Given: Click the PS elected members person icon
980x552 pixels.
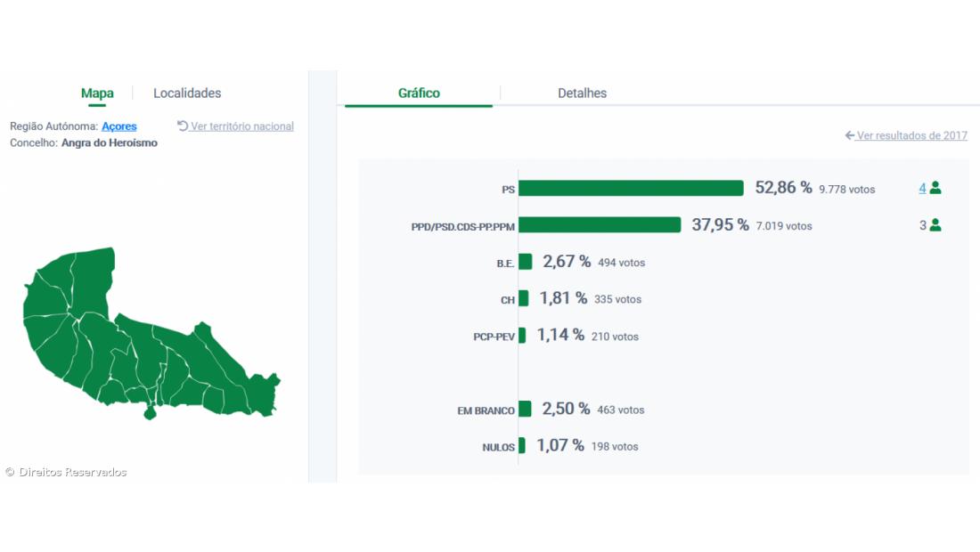Looking at the screenshot, I should pos(935,188).
